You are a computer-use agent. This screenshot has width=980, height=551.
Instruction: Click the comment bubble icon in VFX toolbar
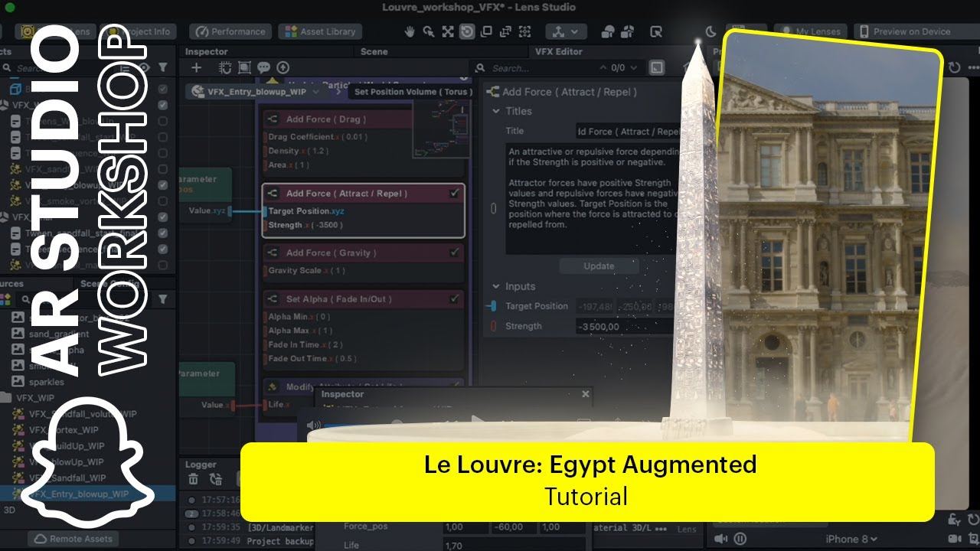[263, 67]
